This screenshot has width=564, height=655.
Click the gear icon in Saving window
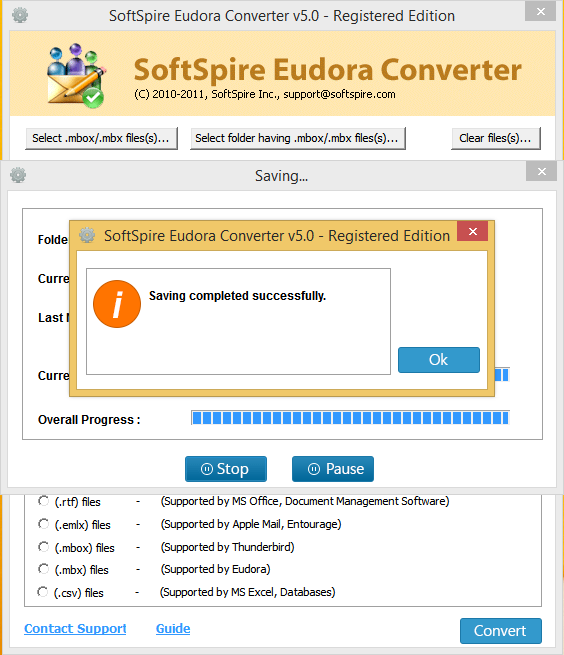tap(18, 175)
